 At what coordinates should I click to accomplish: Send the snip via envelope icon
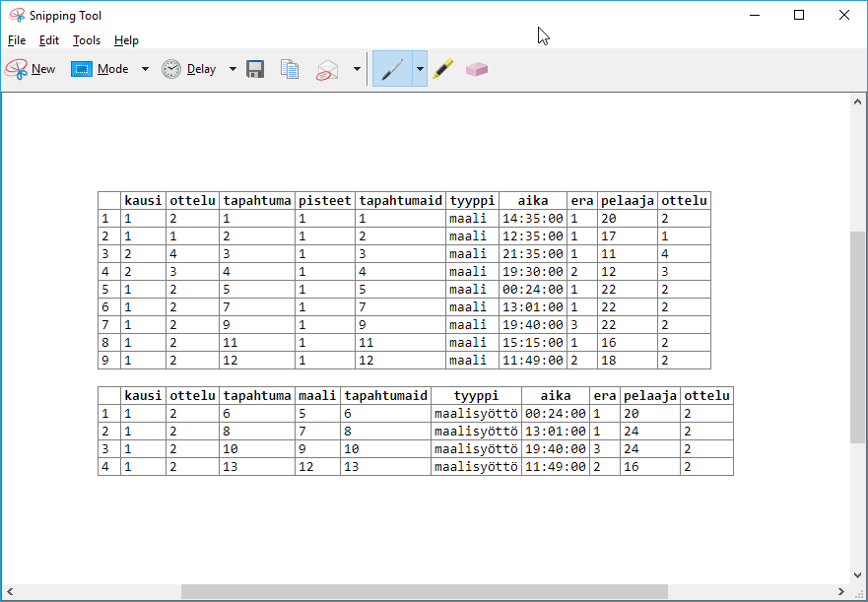(327, 69)
